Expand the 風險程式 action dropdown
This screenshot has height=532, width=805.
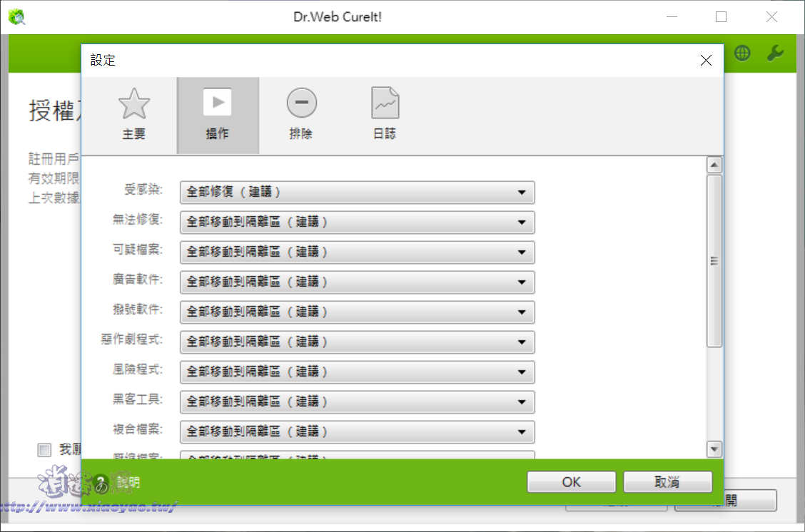pos(357,372)
